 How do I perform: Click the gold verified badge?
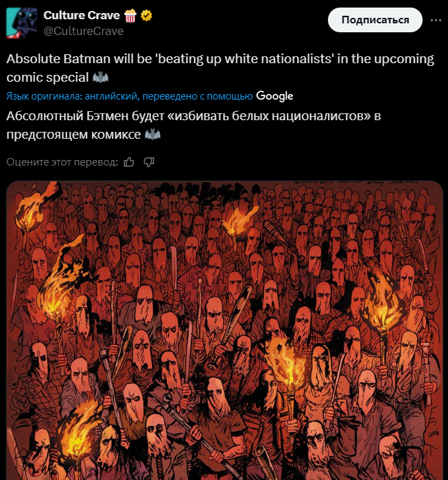click(147, 15)
